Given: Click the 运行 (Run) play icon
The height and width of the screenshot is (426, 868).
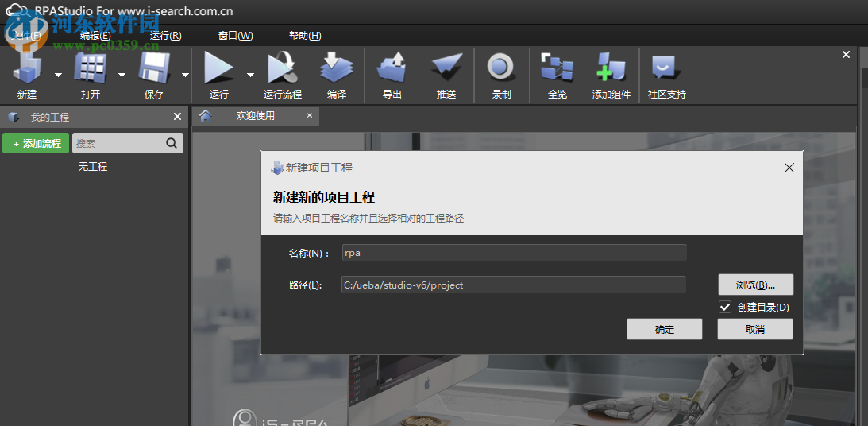Looking at the screenshot, I should [x=218, y=68].
